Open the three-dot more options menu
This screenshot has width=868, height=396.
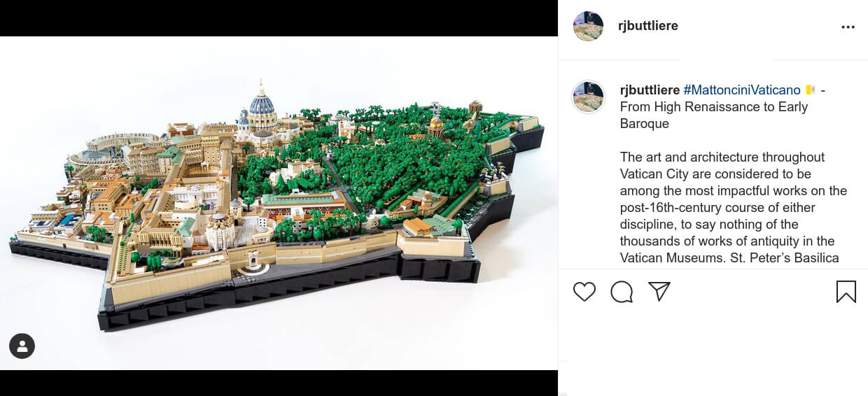click(x=848, y=27)
